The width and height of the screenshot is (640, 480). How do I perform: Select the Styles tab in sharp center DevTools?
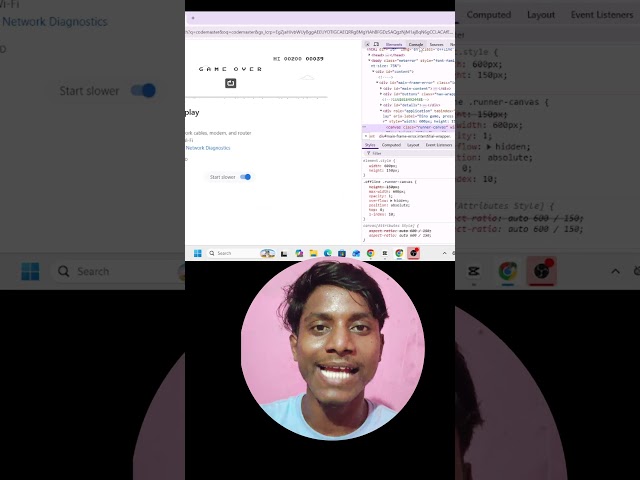pos(370,145)
